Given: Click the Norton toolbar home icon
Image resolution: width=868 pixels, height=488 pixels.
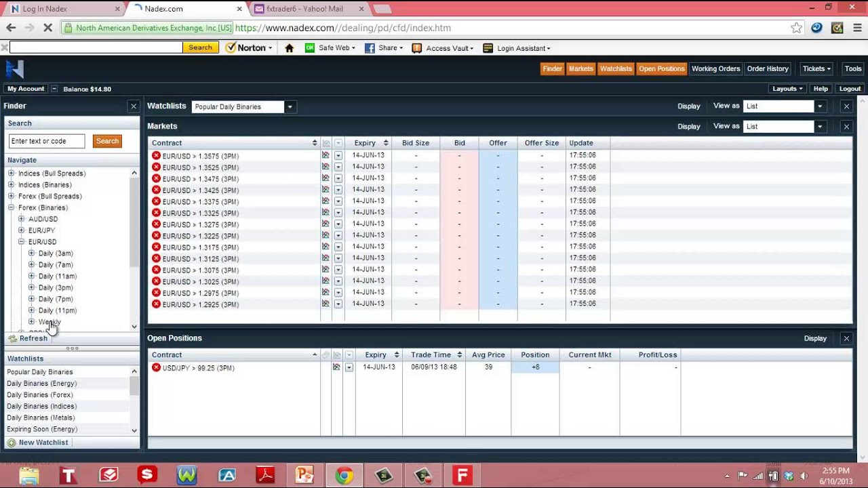Looking at the screenshot, I should 290,48.
